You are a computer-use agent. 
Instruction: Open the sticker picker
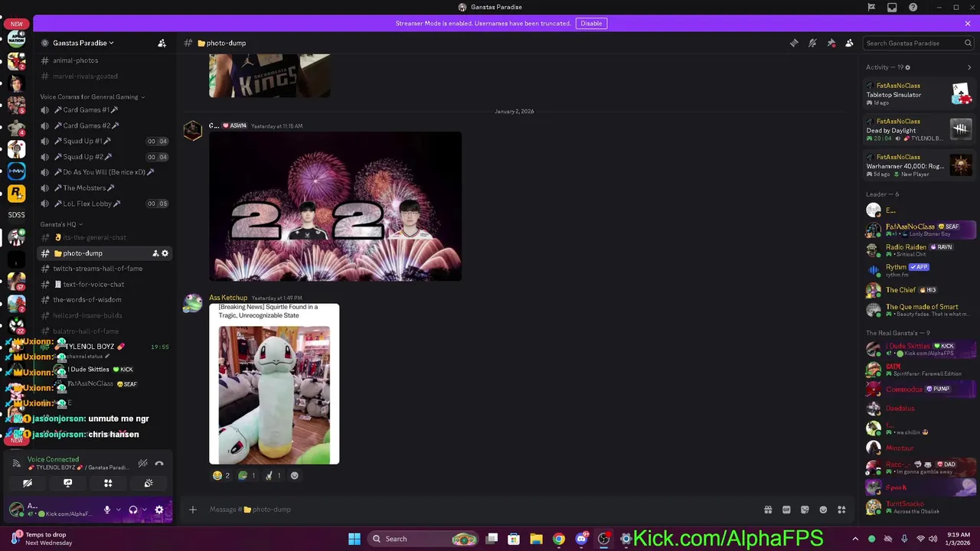pyautogui.click(x=805, y=510)
